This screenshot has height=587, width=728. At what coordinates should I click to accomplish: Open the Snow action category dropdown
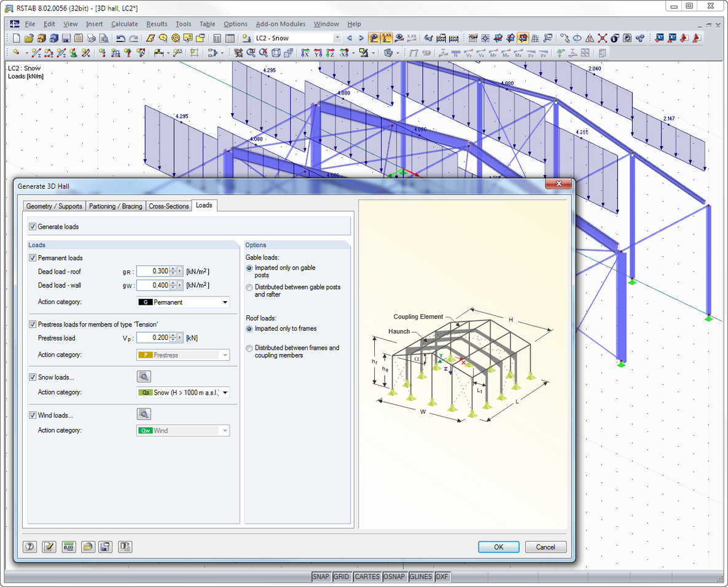225,393
